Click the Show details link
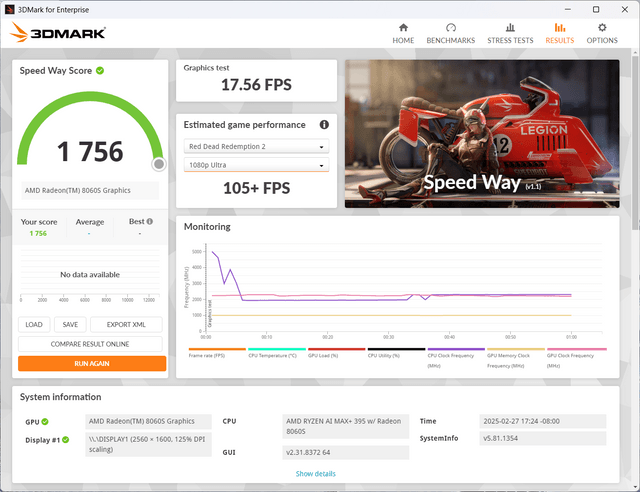Screen dimensions: 640x492 click(x=316, y=474)
